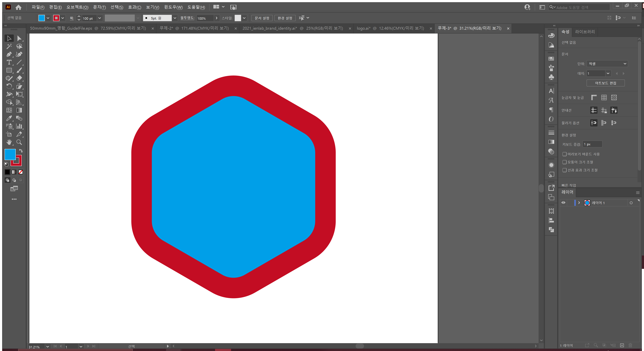
Task: Select the Magic Wand tool
Action: tap(9, 46)
